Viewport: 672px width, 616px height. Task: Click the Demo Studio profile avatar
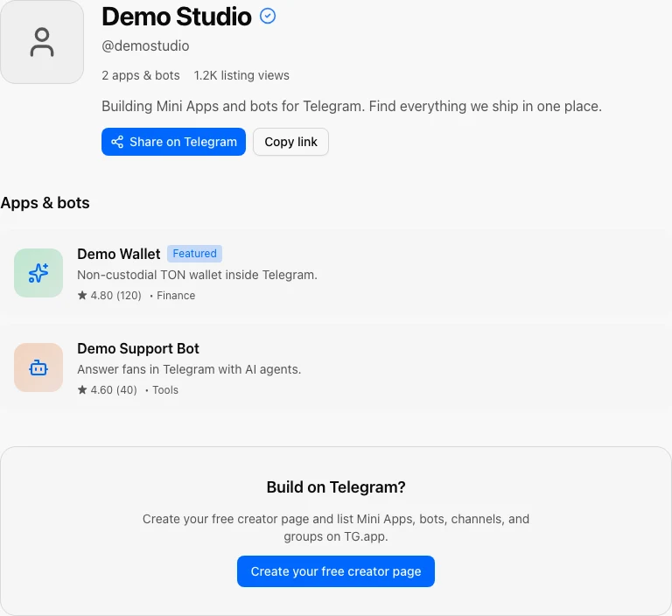[42, 42]
